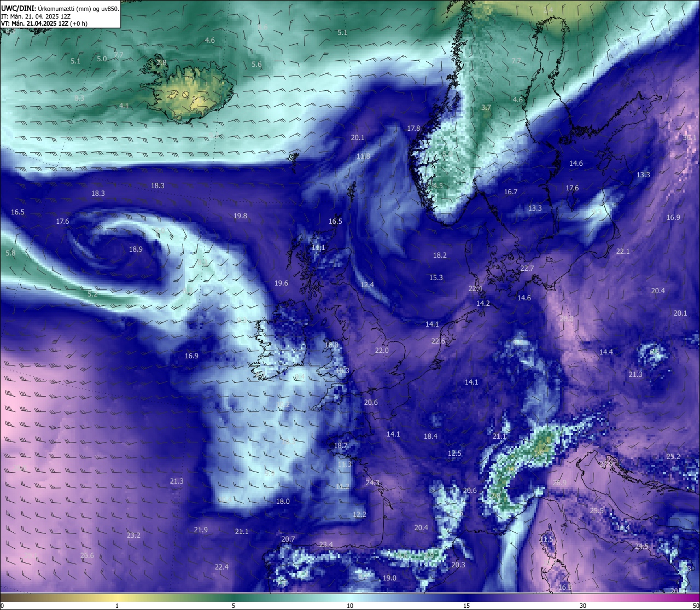
Task: Click the 24.5 value in southern Italy
Action: [x=641, y=547]
